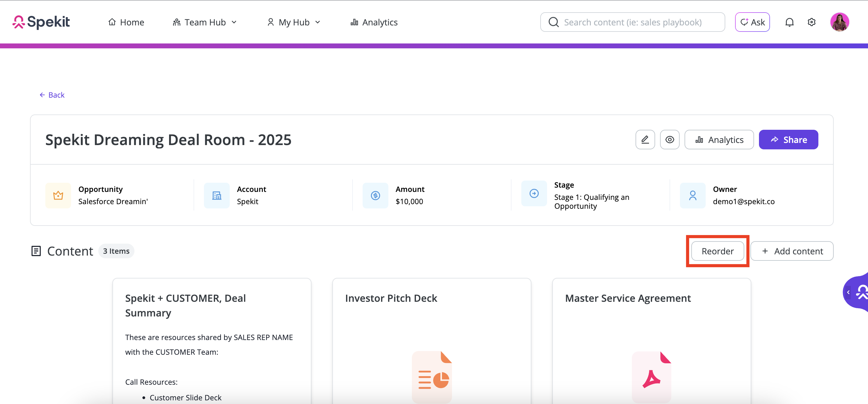Click the Amount dollar icon
This screenshot has height=404, width=868.
click(376, 195)
